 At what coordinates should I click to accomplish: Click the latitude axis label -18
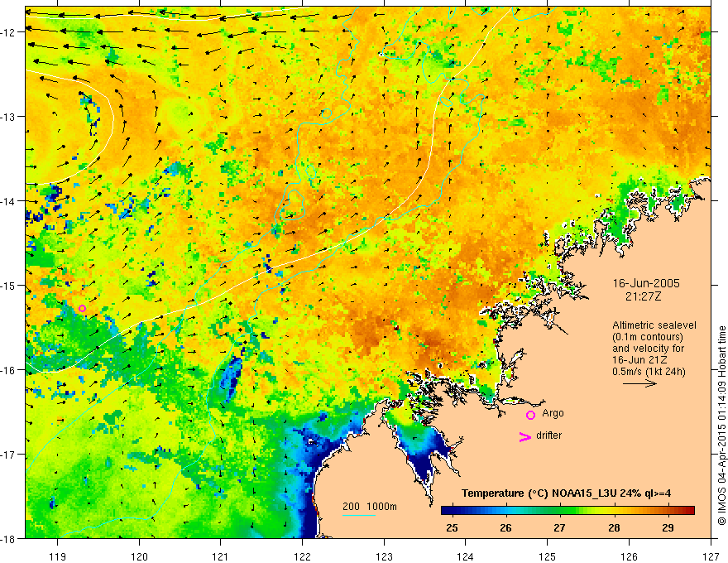tap(8, 538)
